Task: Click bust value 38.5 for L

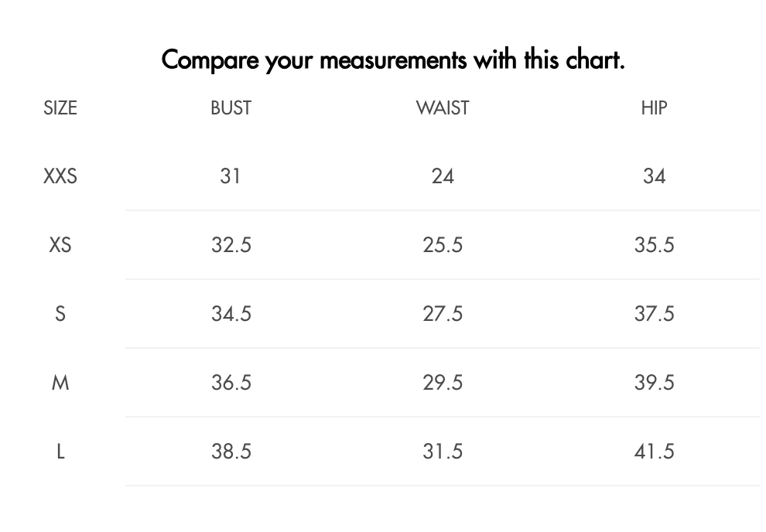Action: (x=231, y=452)
